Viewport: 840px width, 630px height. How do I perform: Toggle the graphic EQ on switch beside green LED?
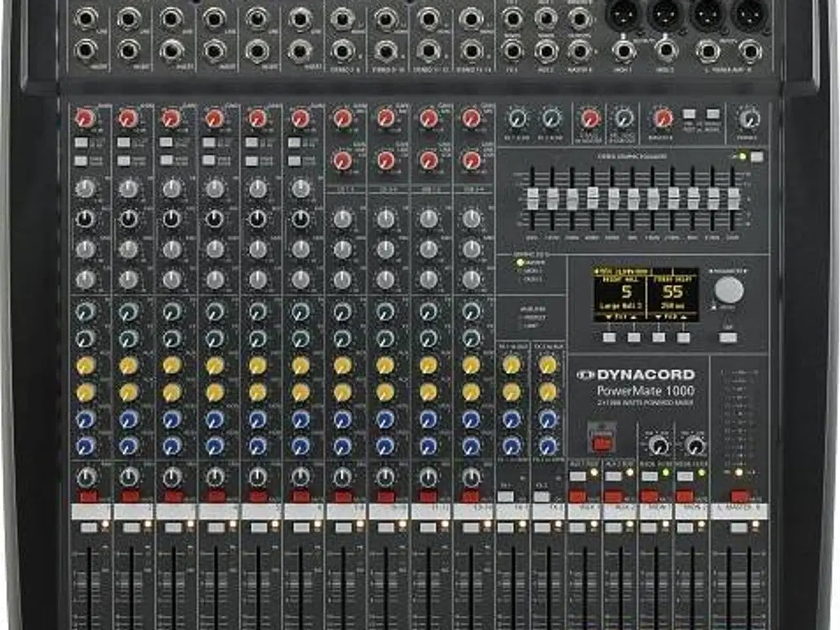(x=757, y=157)
